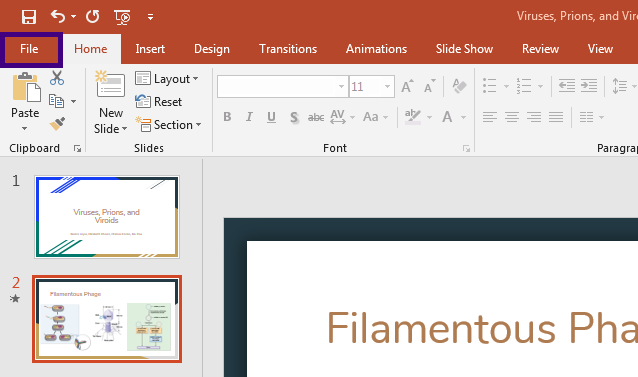This screenshot has width=638, height=377.
Task: Select slide 2 thumbnail Filamentous Phage
Action: 107,319
